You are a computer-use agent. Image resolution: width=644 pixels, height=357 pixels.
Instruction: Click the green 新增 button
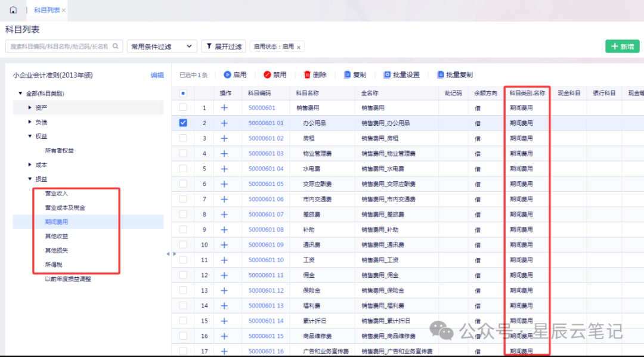coord(622,46)
